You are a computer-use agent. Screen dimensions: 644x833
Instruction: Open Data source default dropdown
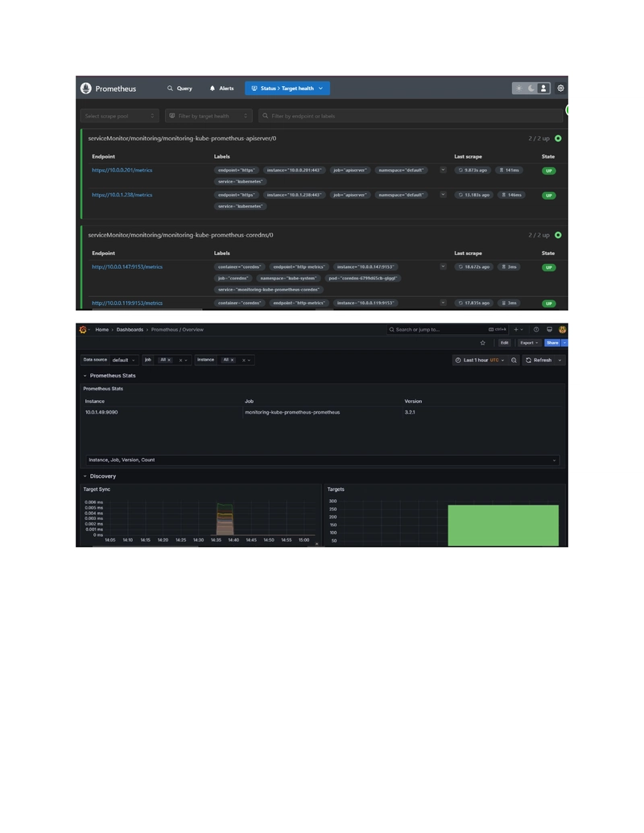(x=124, y=360)
